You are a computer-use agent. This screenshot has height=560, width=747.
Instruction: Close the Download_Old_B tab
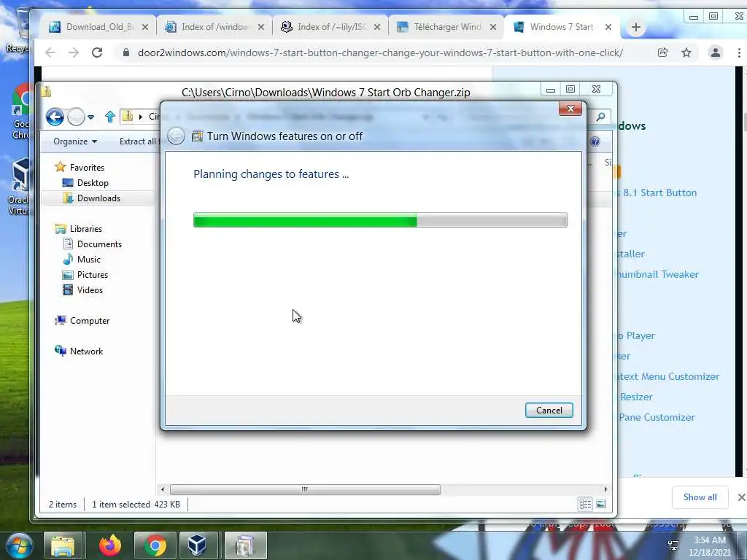(x=145, y=27)
